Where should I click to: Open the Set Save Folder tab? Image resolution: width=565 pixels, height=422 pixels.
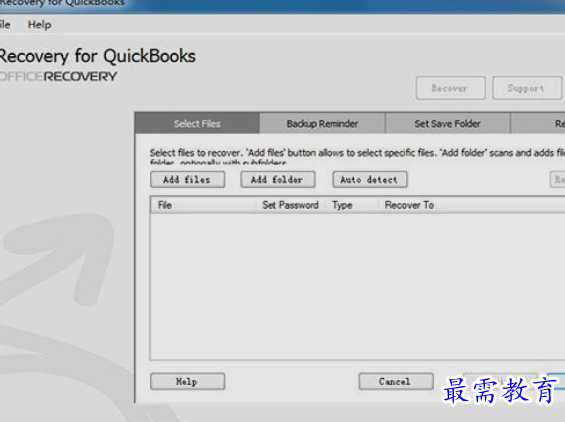click(447, 124)
